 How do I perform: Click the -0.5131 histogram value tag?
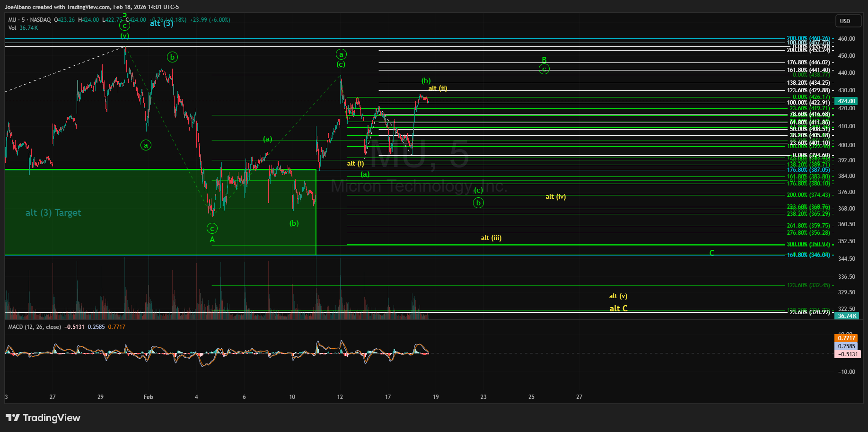click(848, 354)
